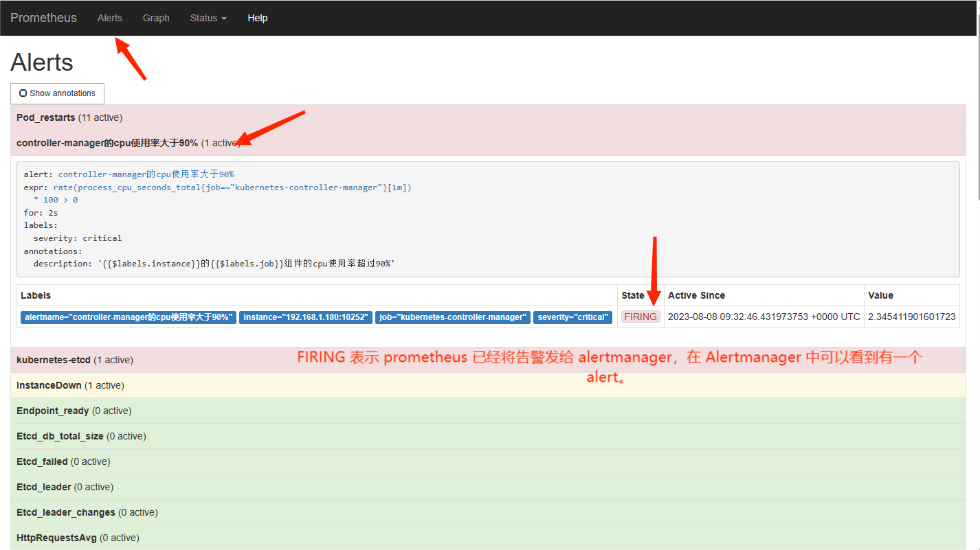Image resolution: width=980 pixels, height=550 pixels.
Task: Select the instance="192.168.1.180:10252" label badge
Action: [307, 317]
